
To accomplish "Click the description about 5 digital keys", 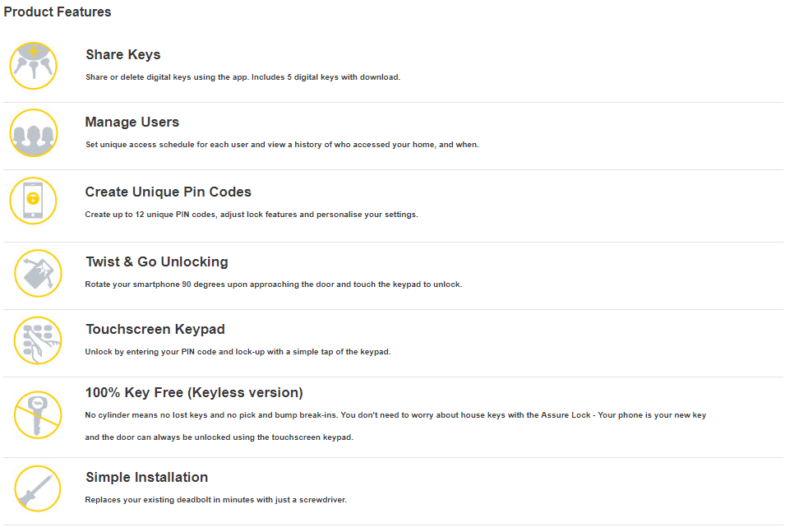I will 242,77.
